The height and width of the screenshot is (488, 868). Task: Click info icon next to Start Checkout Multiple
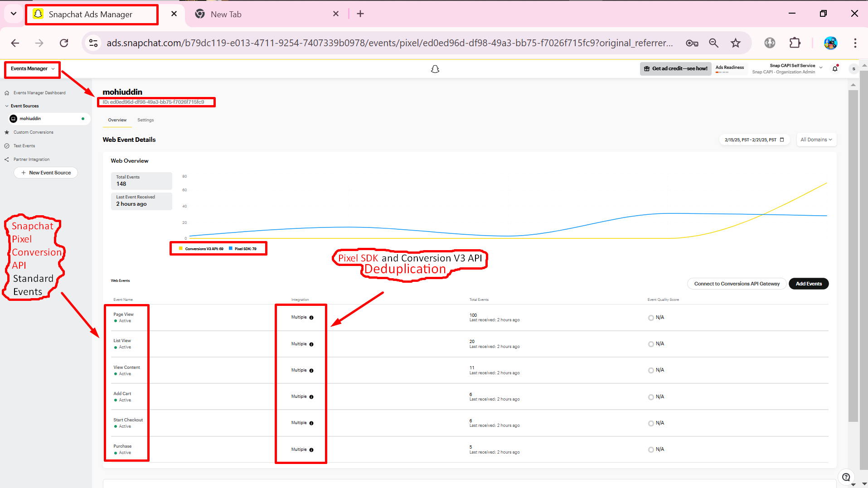pyautogui.click(x=311, y=423)
